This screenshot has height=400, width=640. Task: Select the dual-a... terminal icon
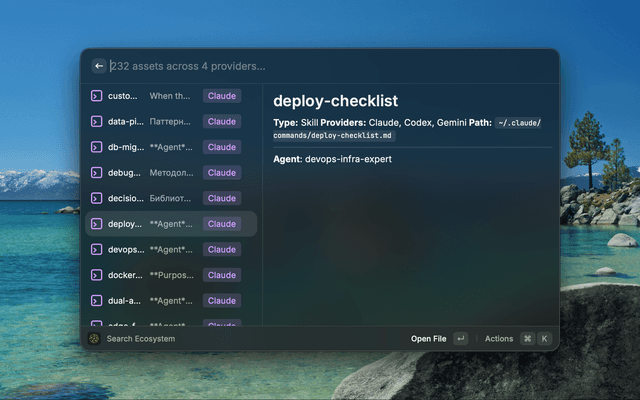coord(96,301)
